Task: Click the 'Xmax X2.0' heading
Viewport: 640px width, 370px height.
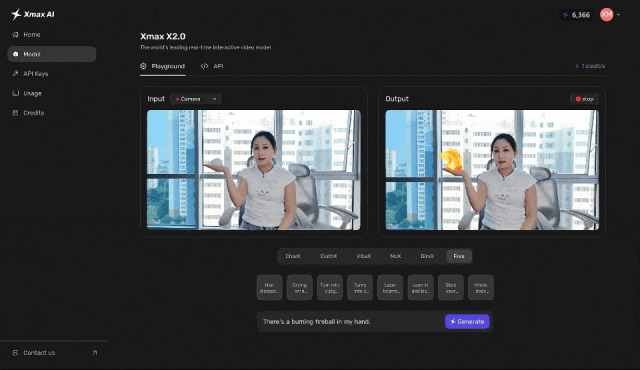Action: coord(162,36)
